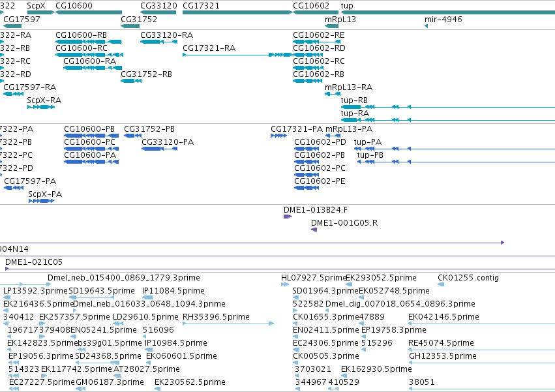This screenshot has width=555, height=392.
Task: Select protein tup-PA
Action: 367,142
